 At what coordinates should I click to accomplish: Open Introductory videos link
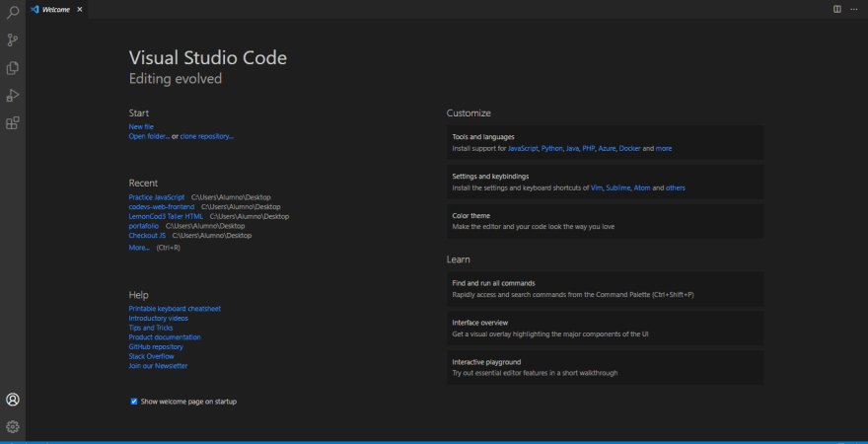[x=159, y=319]
